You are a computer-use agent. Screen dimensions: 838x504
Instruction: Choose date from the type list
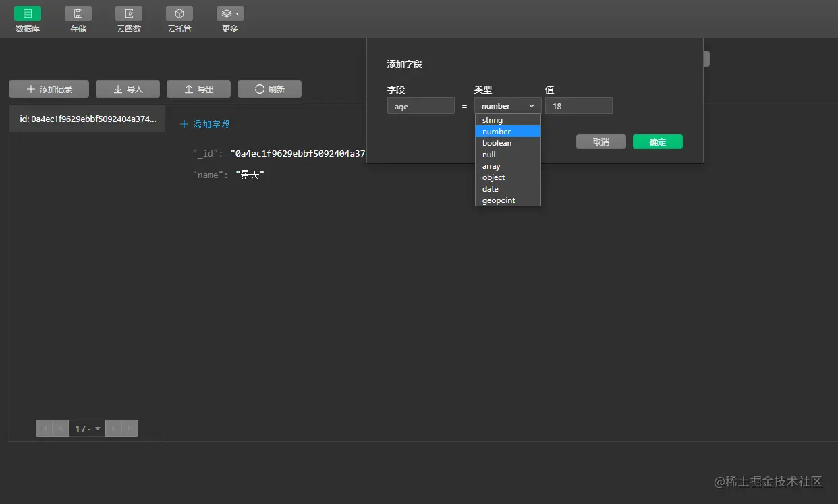pyautogui.click(x=508, y=189)
